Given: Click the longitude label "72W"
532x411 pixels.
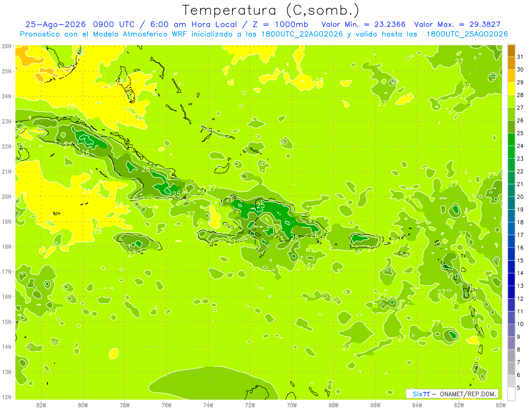Looking at the screenshot, I should (250, 405).
